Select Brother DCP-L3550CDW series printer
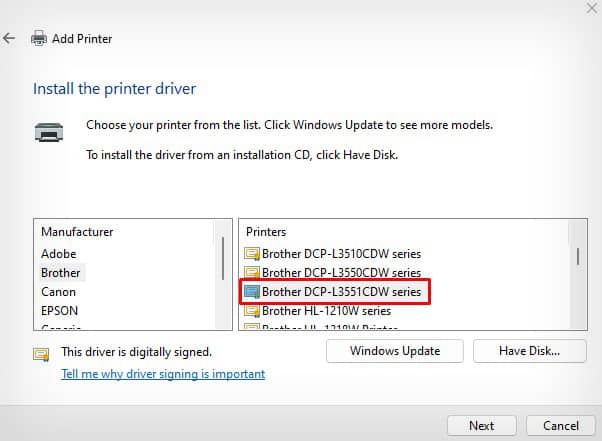The height and width of the screenshot is (441, 602). pos(341,273)
